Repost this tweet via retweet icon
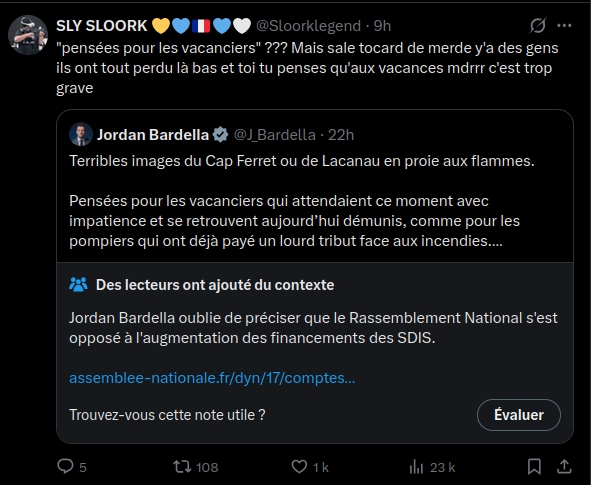 (182, 467)
